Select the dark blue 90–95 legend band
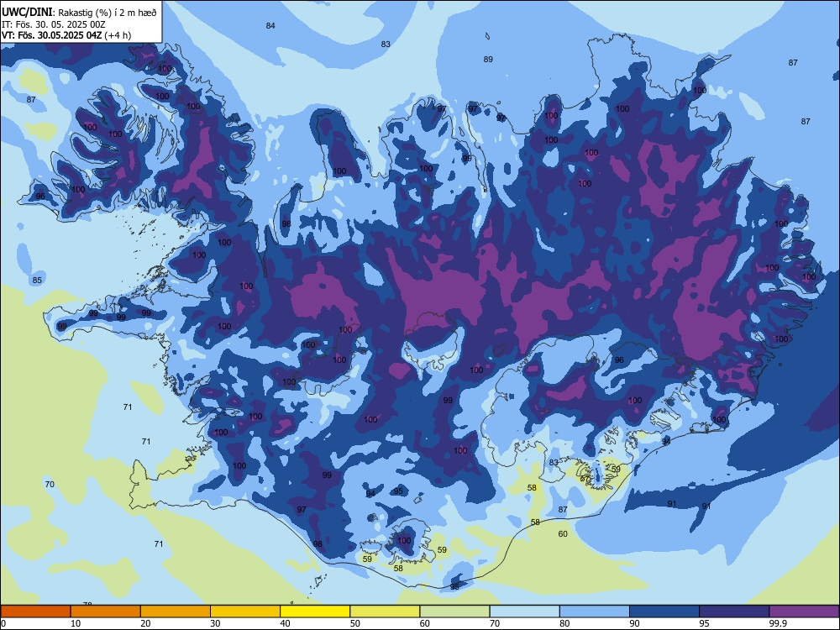 coord(664,612)
